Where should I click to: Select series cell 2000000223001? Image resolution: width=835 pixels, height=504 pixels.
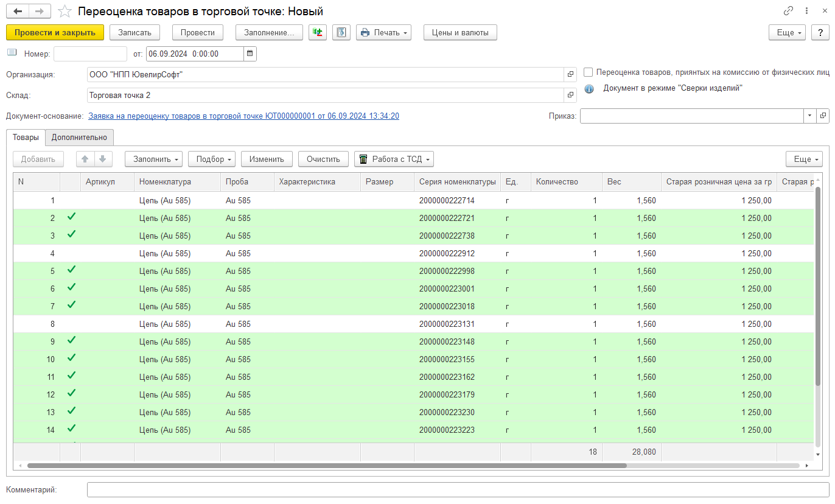pyautogui.click(x=457, y=289)
